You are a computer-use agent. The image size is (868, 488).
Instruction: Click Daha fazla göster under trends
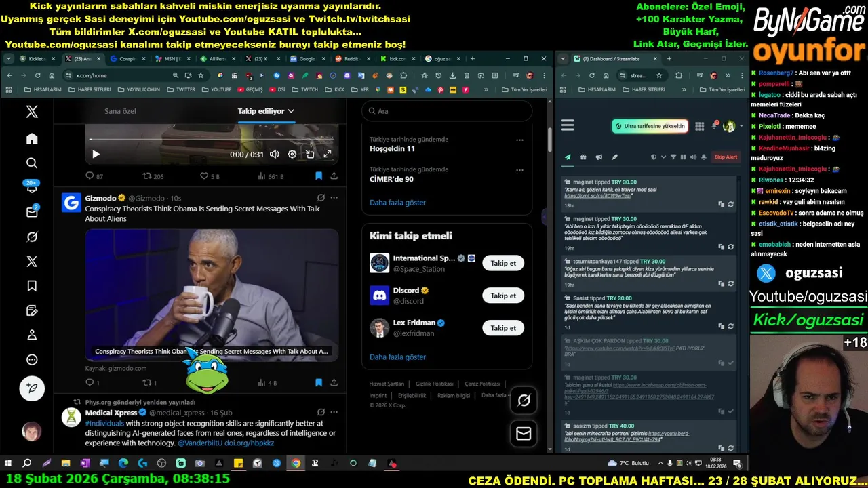click(397, 203)
